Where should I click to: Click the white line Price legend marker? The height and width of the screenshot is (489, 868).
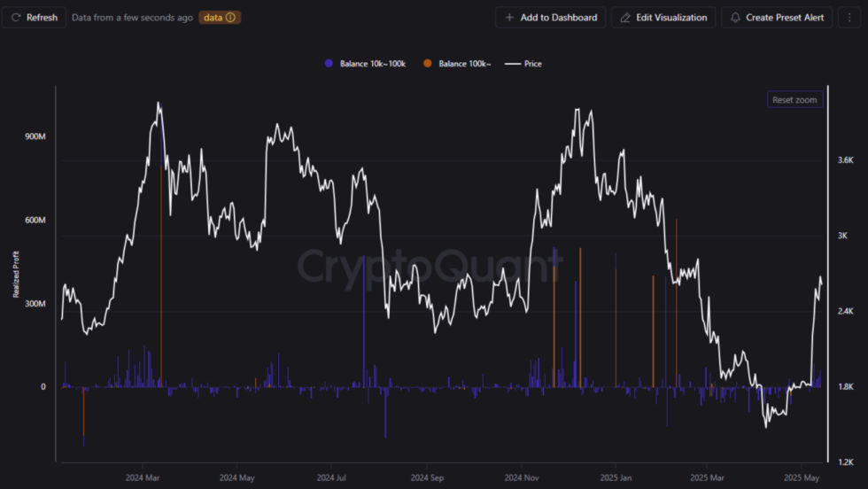[511, 64]
